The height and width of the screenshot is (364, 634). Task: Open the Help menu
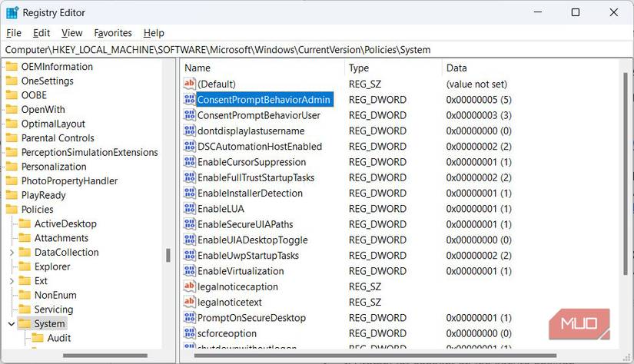point(154,33)
